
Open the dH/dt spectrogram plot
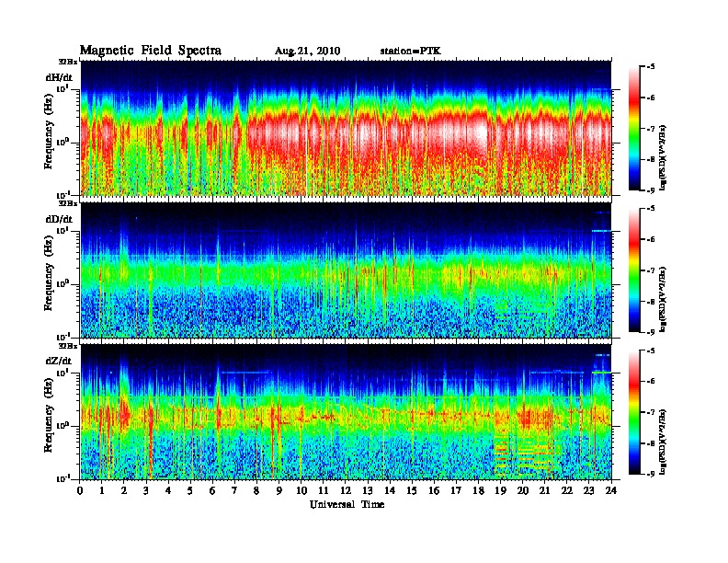(346, 128)
